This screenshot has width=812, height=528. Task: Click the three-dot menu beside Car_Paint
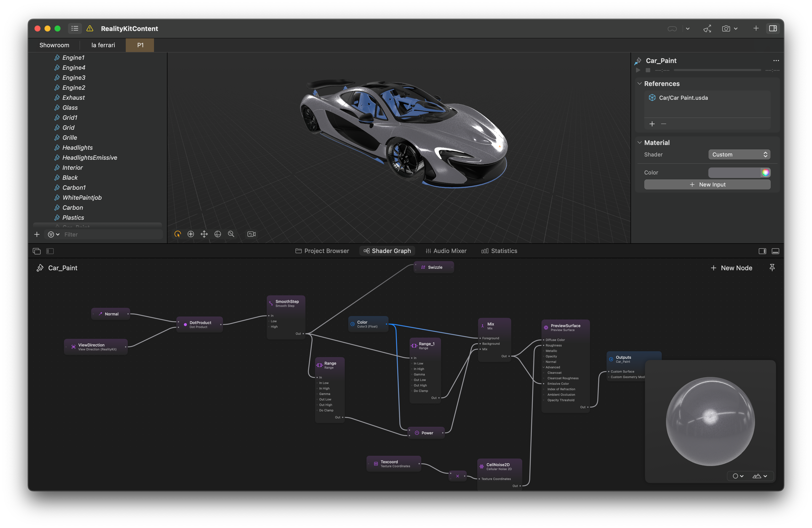point(776,61)
